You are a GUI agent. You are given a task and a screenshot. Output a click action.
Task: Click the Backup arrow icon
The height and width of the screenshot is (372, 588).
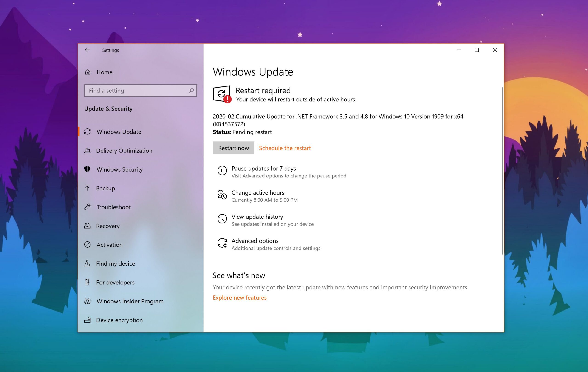pos(87,188)
